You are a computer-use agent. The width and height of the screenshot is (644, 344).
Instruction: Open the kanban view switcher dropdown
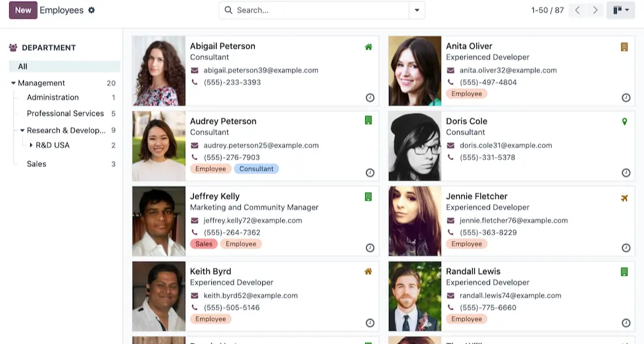(621, 10)
